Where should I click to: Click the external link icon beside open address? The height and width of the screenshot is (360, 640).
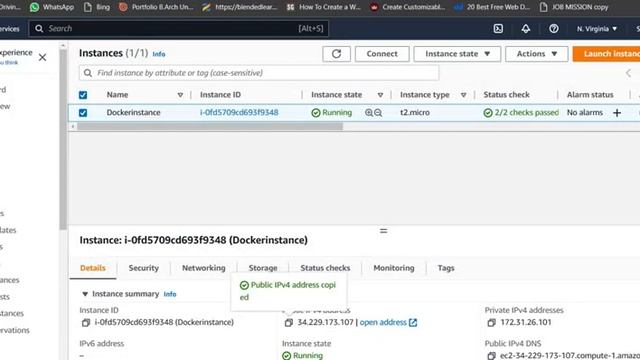(x=413, y=322)
